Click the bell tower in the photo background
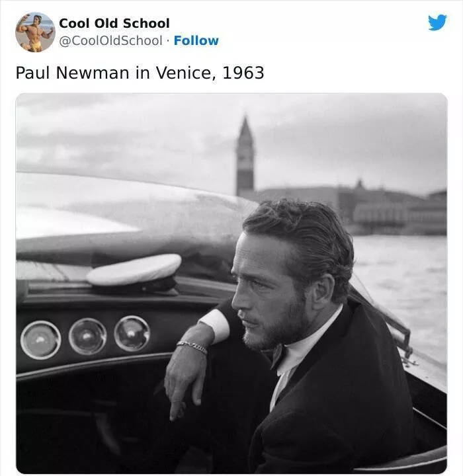Viewport: 463px width, 476px height. (x=245, y=156)
